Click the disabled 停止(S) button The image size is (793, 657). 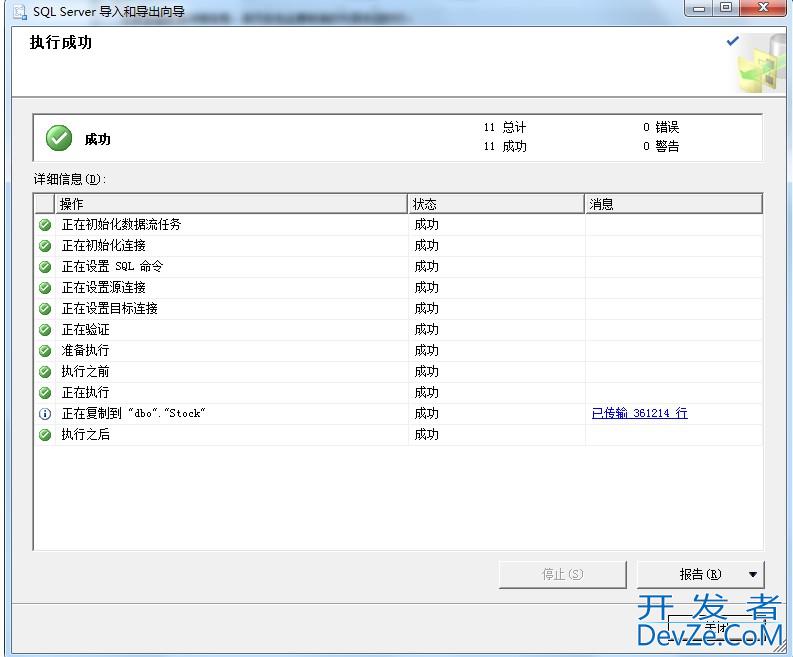click(x=562, y=575)
